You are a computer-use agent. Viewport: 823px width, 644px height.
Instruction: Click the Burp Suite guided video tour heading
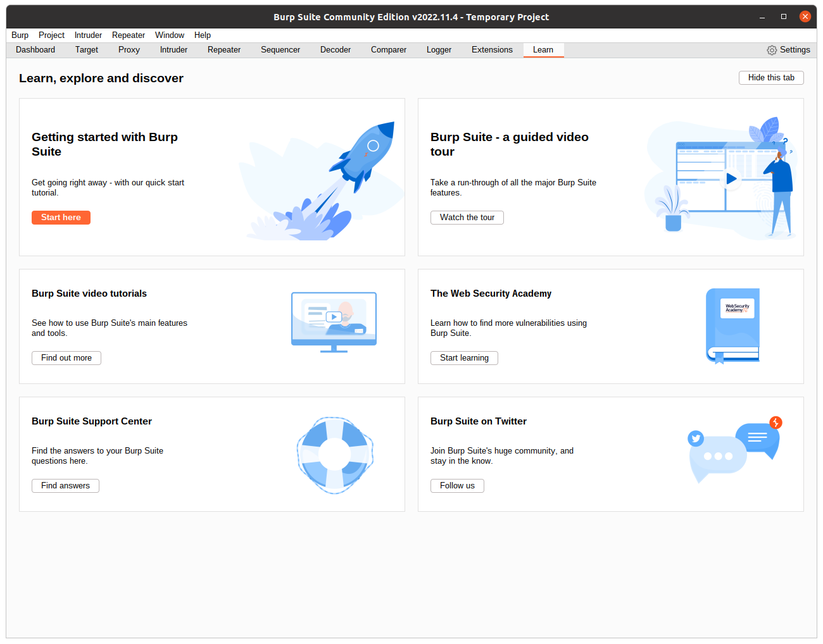[x=510, y=144]
